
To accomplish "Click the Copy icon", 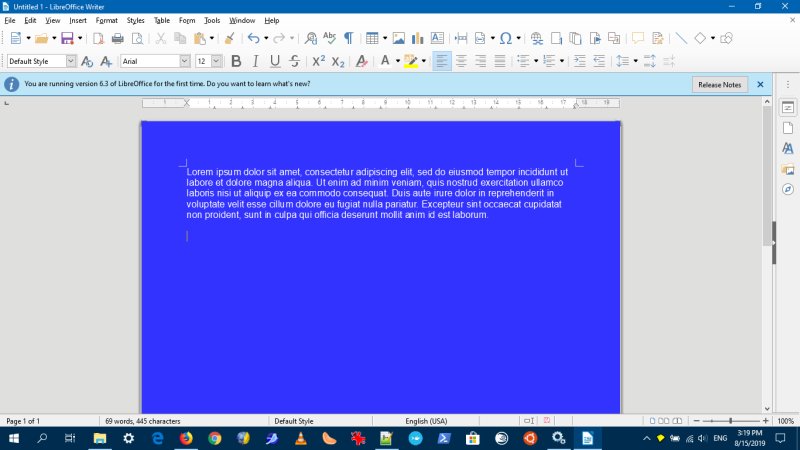I will tap(180, 38).
